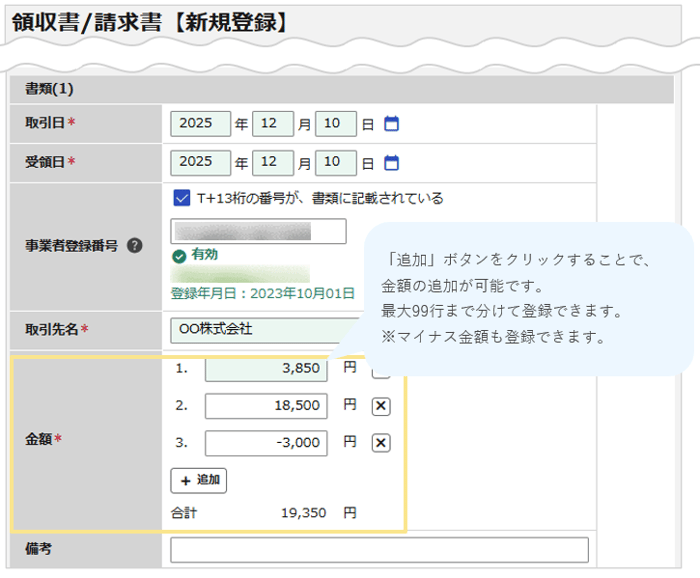Click the amount field showing 3,850
The image size is (700, 578).
click(266, 370)
